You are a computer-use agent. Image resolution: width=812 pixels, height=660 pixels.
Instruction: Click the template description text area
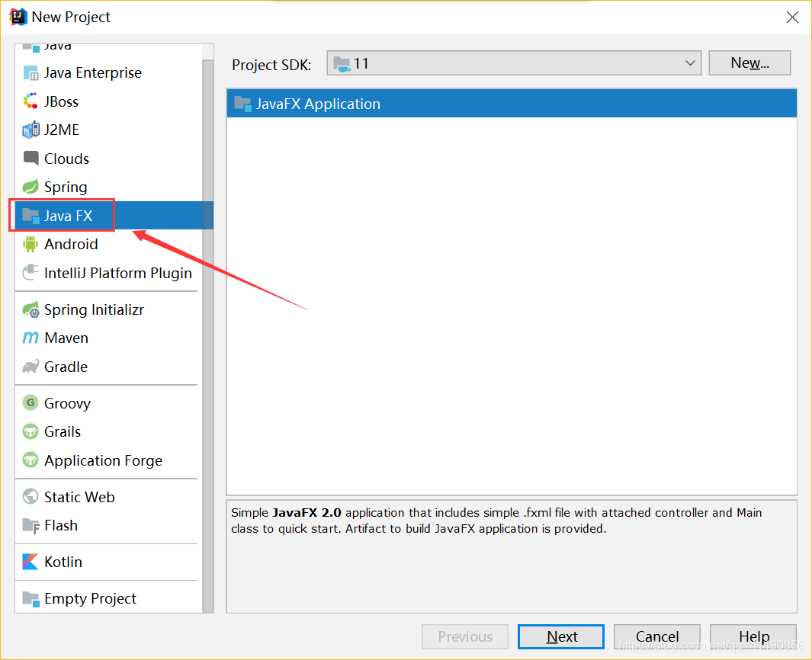(x=512, y=556)
